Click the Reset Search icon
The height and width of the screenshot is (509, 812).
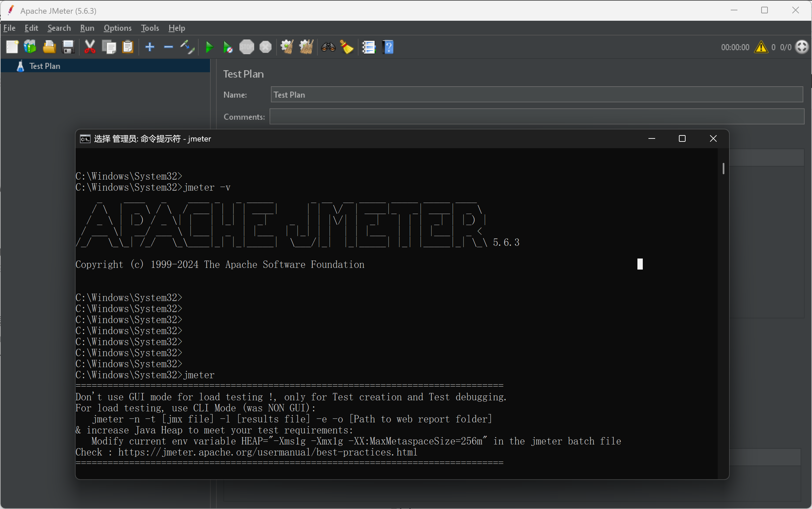click(347, 47)
